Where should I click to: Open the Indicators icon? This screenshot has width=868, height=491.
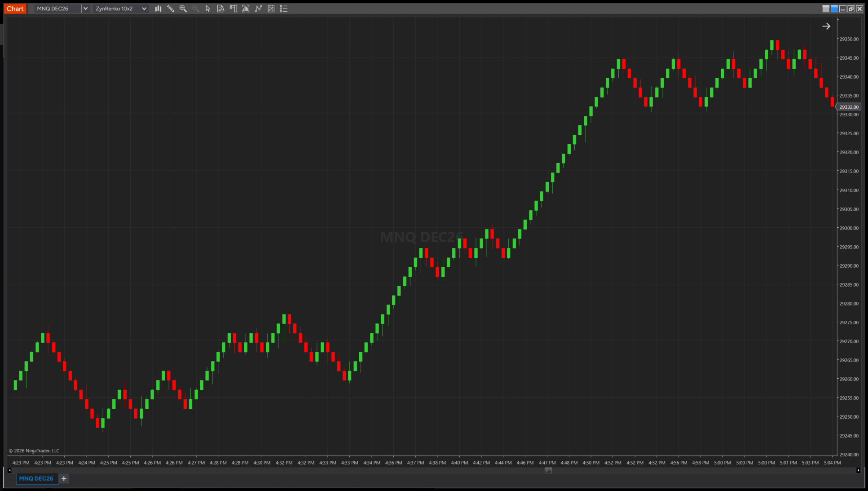pyautogui.click(x=258, y=9)
